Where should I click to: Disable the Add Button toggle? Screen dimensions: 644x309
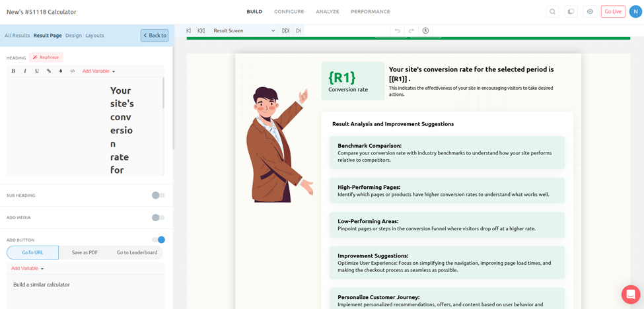coord(158,240)
